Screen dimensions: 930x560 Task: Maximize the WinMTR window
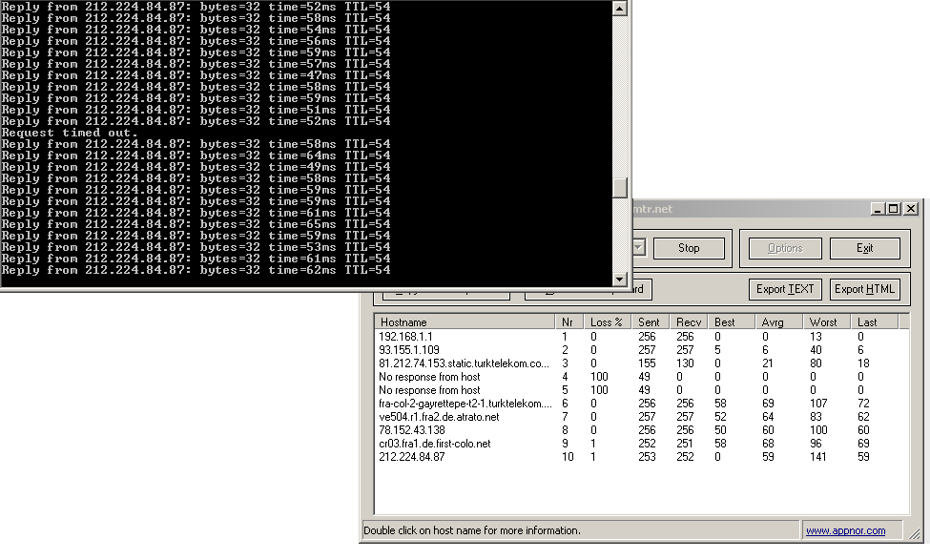(893, 209)
